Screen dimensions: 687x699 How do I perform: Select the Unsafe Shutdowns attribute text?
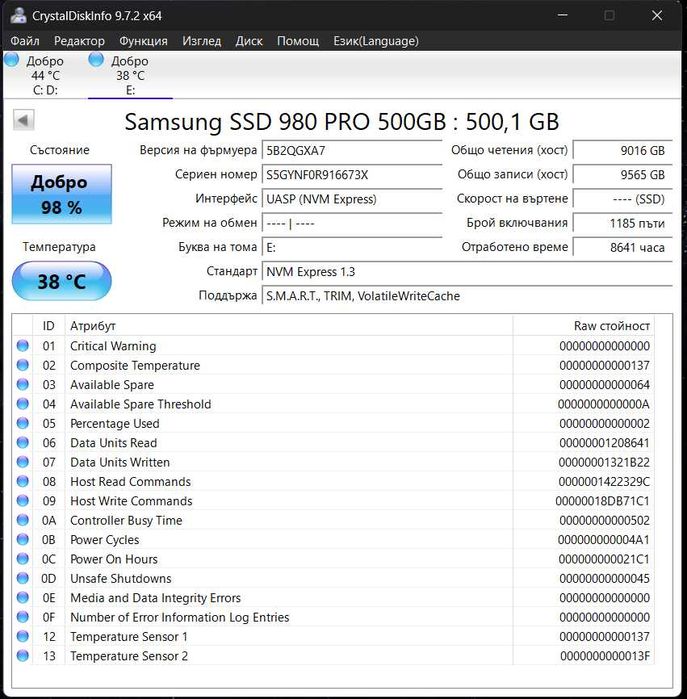pos(121,579)
